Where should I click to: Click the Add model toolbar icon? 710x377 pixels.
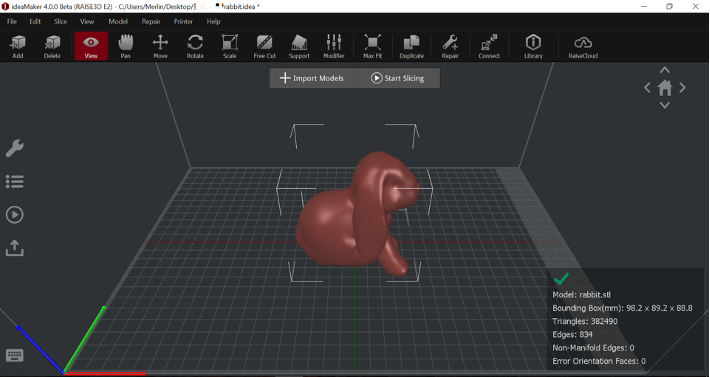[18, 46]
